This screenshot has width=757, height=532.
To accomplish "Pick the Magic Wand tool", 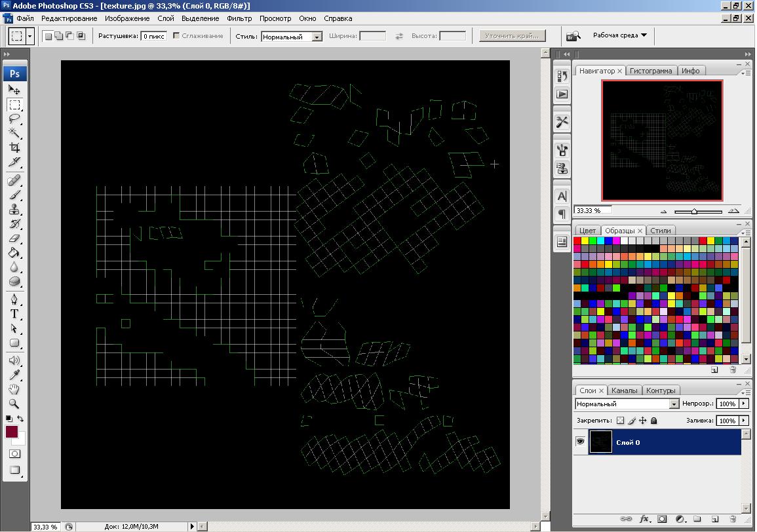I will click(14, 133).
